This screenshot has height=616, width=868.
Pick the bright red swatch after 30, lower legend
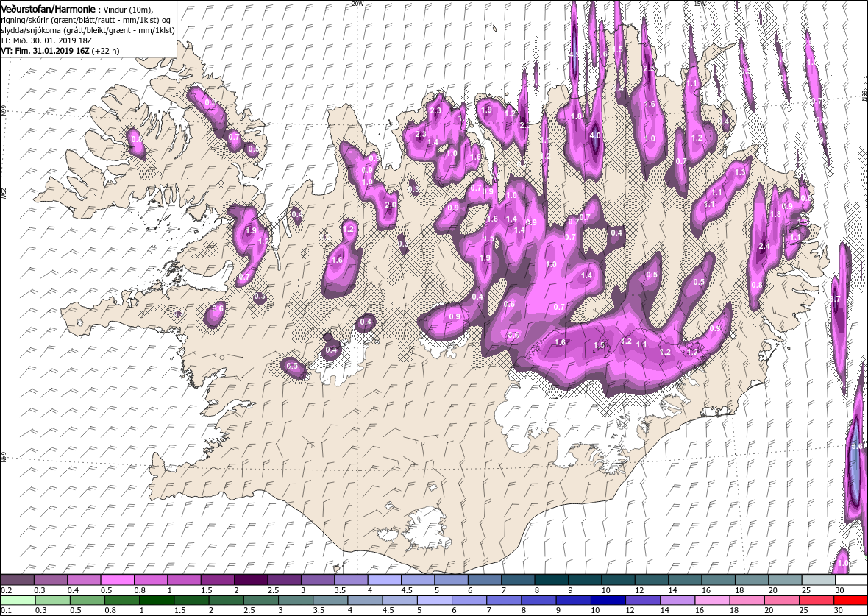[850, 601]
